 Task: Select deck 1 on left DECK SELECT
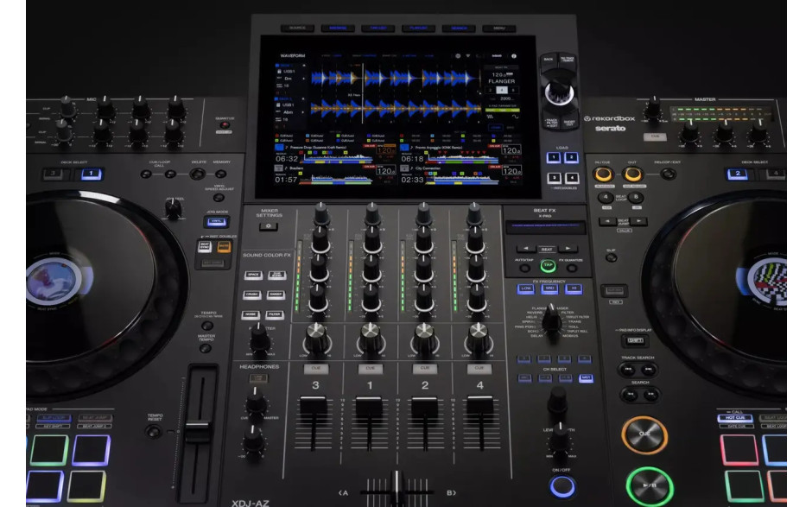(92, 174)
